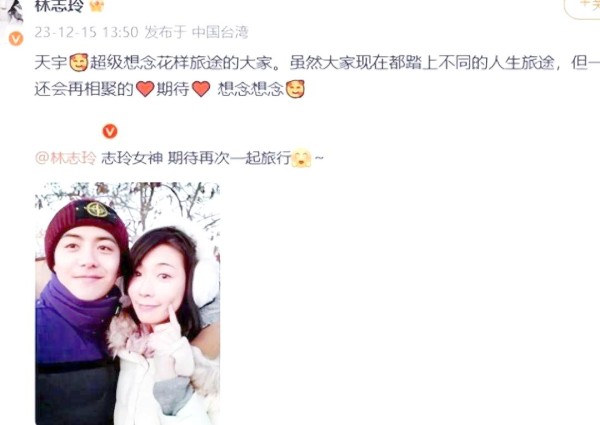Click the reposted text 志玲女神 期待再次一起旅行
This screenshot has width=600, height=425.
pyautogui.click(x=196, y=158)
